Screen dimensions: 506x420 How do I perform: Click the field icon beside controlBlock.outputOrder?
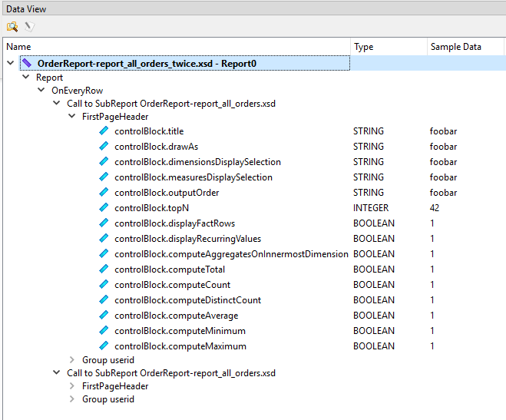pyautogui.click(x=104, y=193)
